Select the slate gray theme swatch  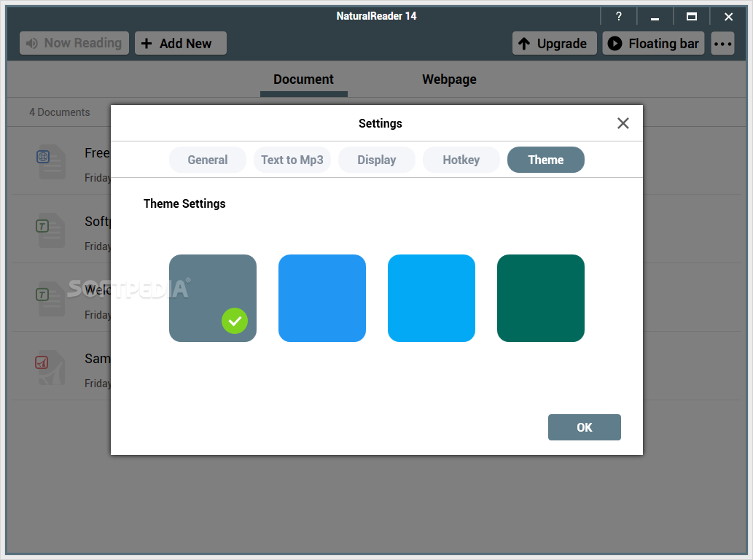click(213, 298)
